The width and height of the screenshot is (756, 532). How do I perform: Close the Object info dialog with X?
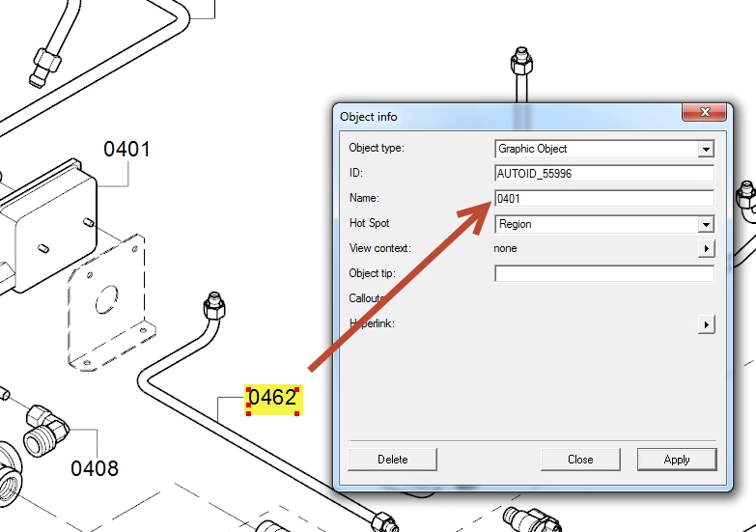705,112
